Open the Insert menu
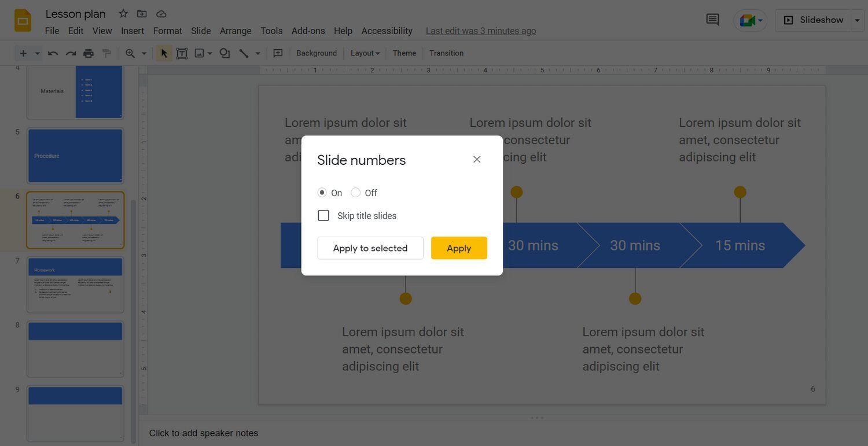Viewport: 868px width, 446px height. click(x=133, y=31)
